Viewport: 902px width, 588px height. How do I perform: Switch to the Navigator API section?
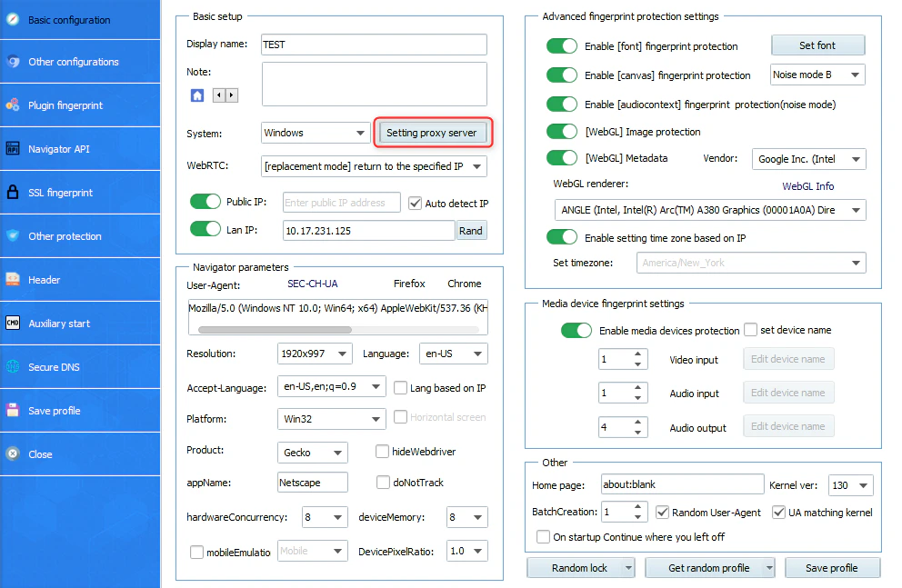80,149
